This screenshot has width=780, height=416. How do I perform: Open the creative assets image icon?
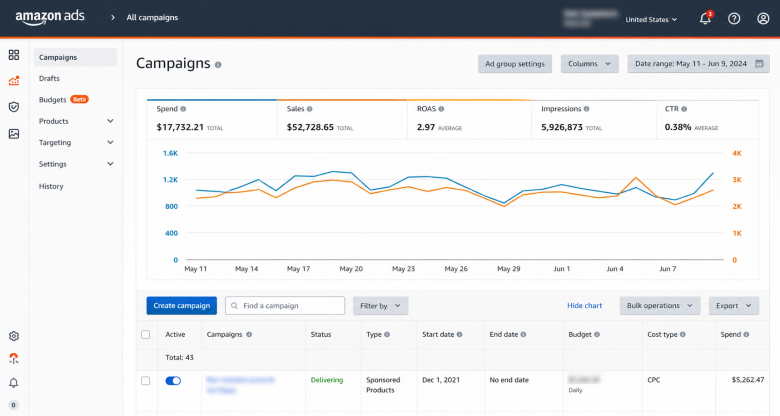(x=14, y=134)
